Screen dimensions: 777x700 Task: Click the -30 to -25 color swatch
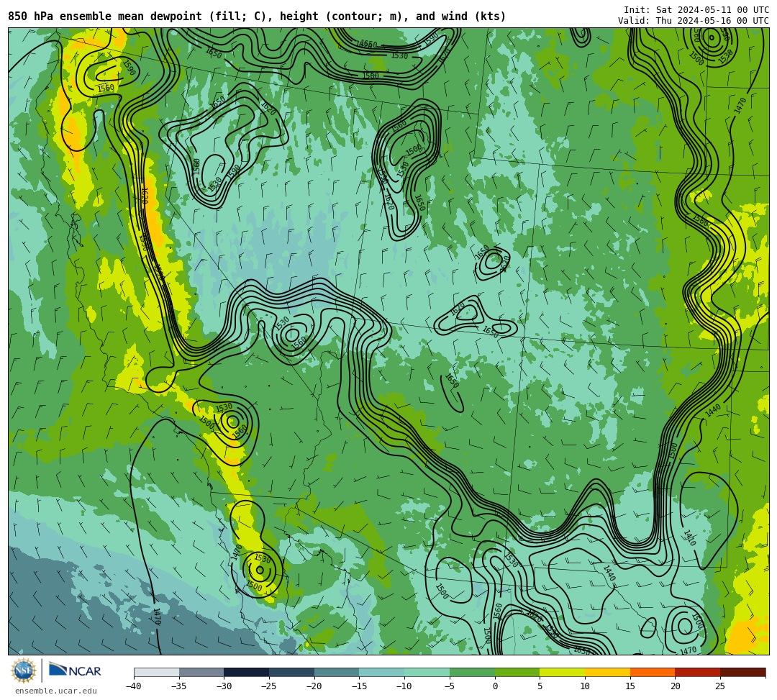(247, 672)
